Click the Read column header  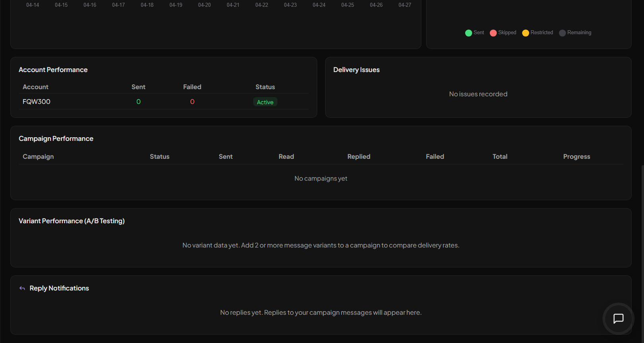tap(286, 156)
